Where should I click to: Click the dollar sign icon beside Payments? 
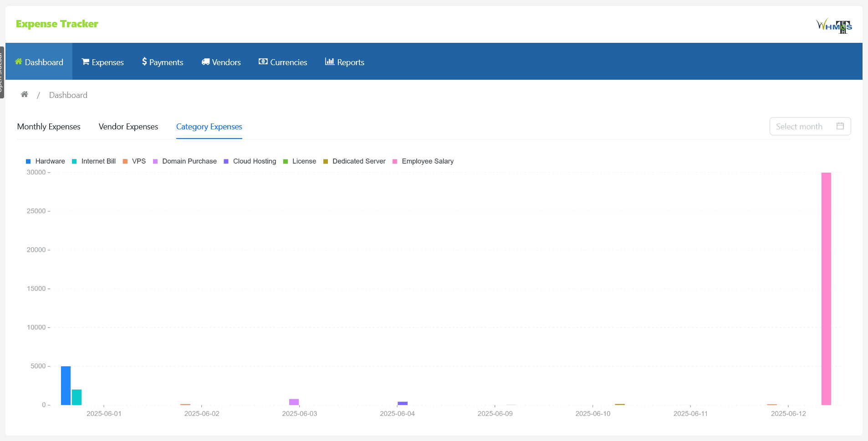[x=144, y=62]
